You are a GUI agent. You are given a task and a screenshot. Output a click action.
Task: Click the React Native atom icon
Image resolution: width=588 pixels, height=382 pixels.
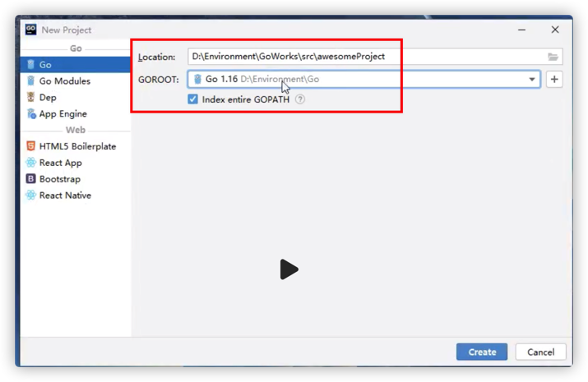coord(30,195)
